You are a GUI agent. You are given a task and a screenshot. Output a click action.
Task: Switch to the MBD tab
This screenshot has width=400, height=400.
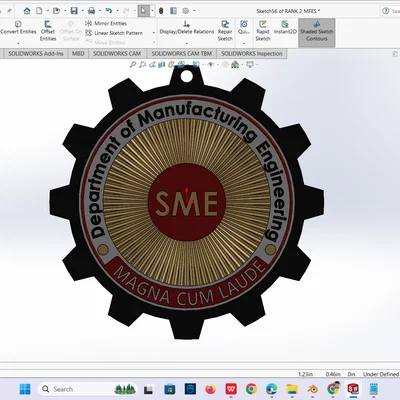tap(78, 54)
